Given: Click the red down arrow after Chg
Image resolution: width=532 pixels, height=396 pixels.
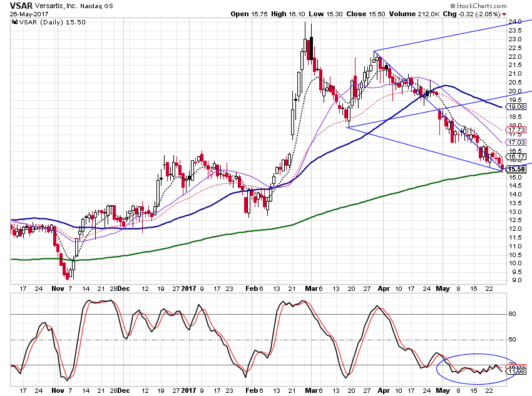Looking at the screenshot, I should pos(504,14).
